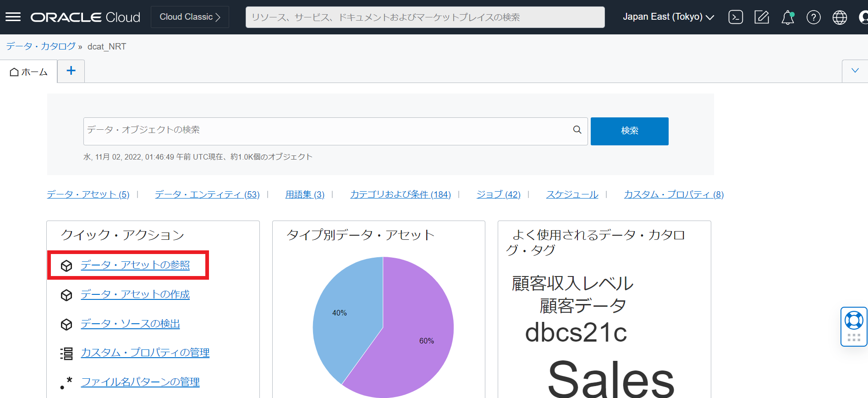Select the ホーム tab

[29, 72]
